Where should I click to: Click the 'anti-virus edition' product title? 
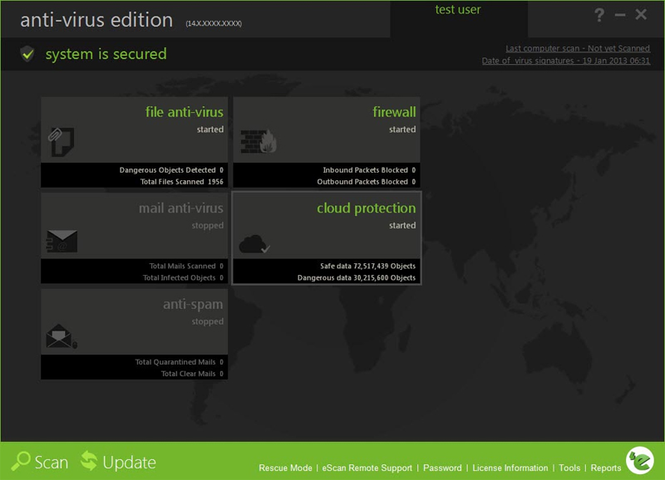point(97,20)
